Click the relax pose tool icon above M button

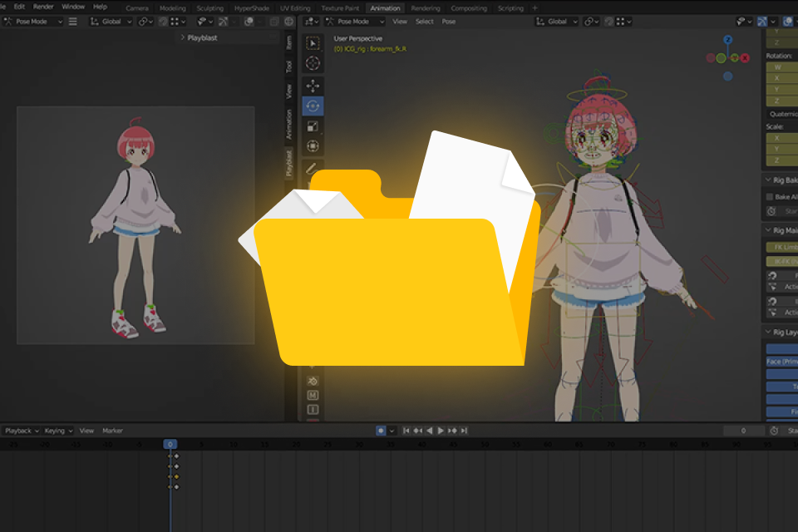[x=313, y=381]
